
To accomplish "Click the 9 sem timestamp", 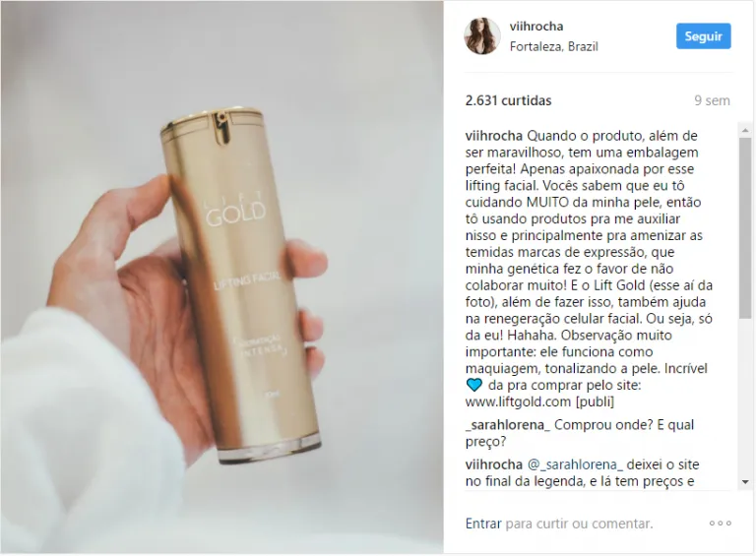I will click(x=712, y=100).
